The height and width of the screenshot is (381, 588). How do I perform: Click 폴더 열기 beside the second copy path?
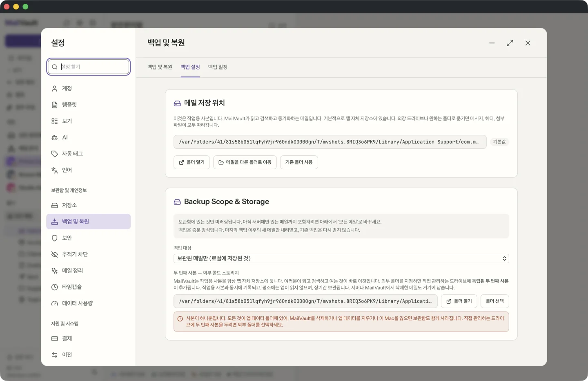coord(459,301)
